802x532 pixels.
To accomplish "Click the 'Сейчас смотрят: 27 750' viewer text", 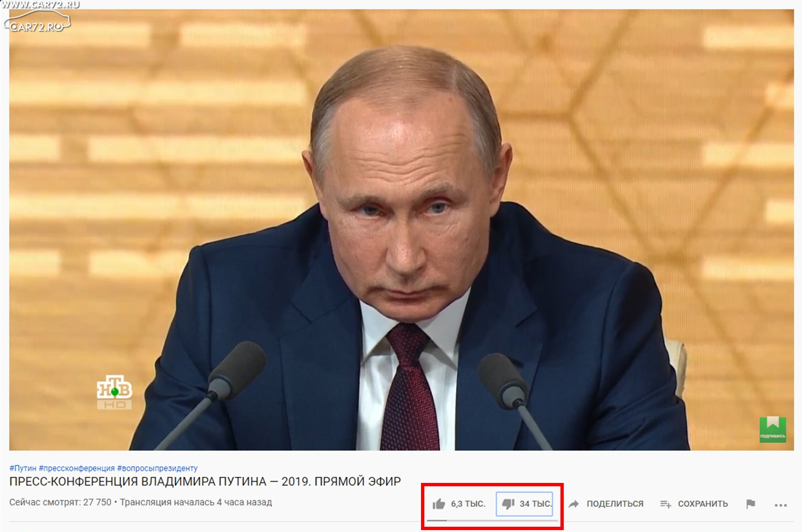I will 60,502.
